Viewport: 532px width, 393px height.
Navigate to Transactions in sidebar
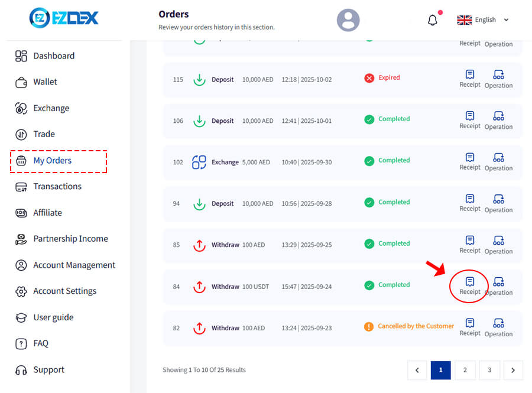pyautogui.click(x=57, y=187)
